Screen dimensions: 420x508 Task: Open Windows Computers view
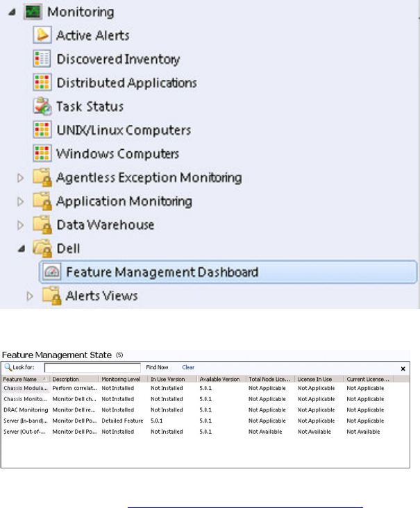(x=117, y=153)
